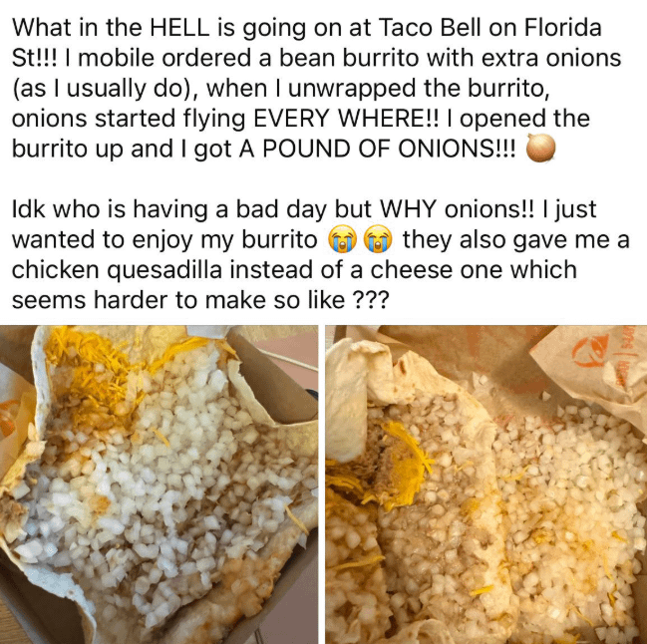647x644 pixels.
Task: Click the 'chicken quesadilla' text
Action: point(117,270)
